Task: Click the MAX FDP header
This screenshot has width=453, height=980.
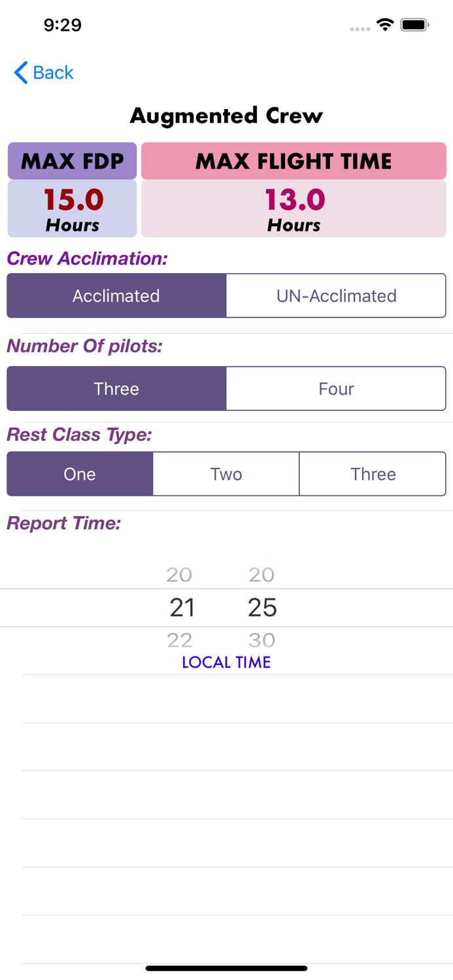Action: point(72,161)
